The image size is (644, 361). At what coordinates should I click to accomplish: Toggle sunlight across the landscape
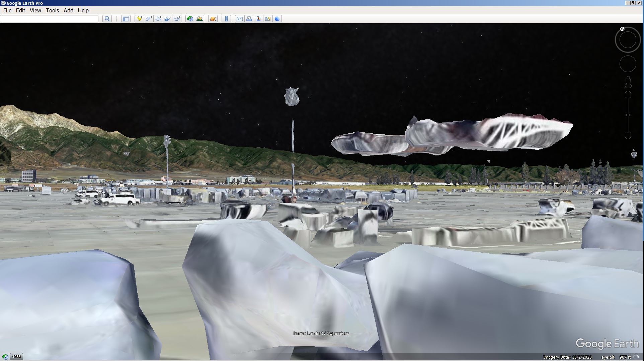point(199,19)
